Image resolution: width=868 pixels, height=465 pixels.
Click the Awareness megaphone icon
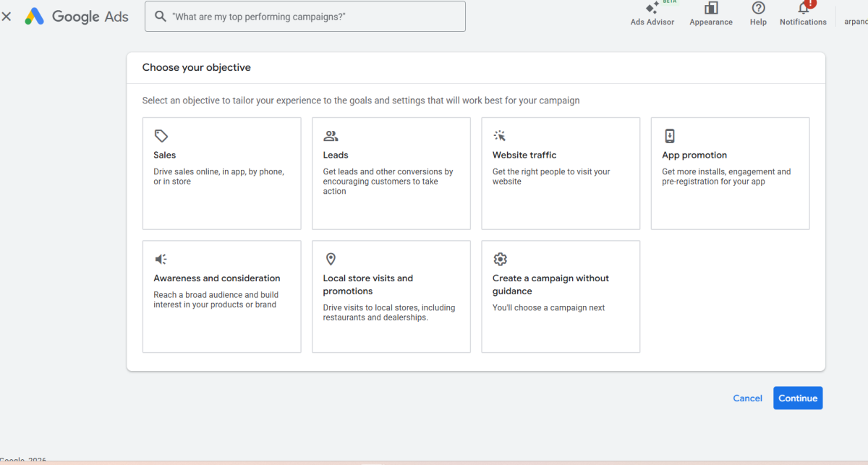coord(161,259)
